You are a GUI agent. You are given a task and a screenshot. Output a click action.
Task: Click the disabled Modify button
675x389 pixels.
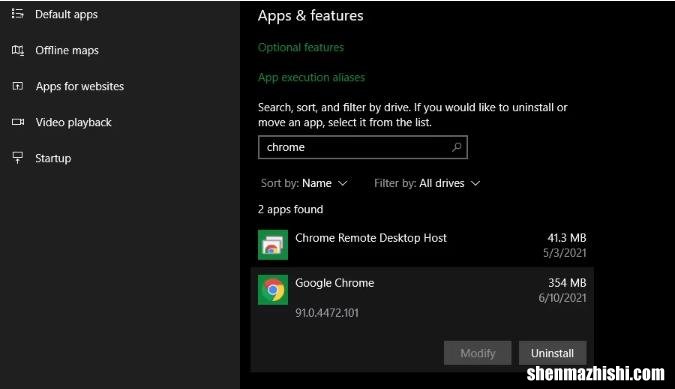478,353
